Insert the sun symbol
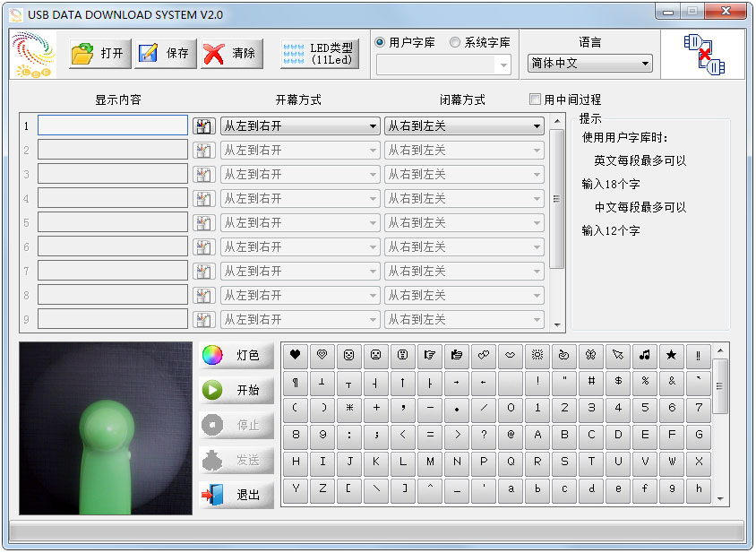 tap(537, 355)
